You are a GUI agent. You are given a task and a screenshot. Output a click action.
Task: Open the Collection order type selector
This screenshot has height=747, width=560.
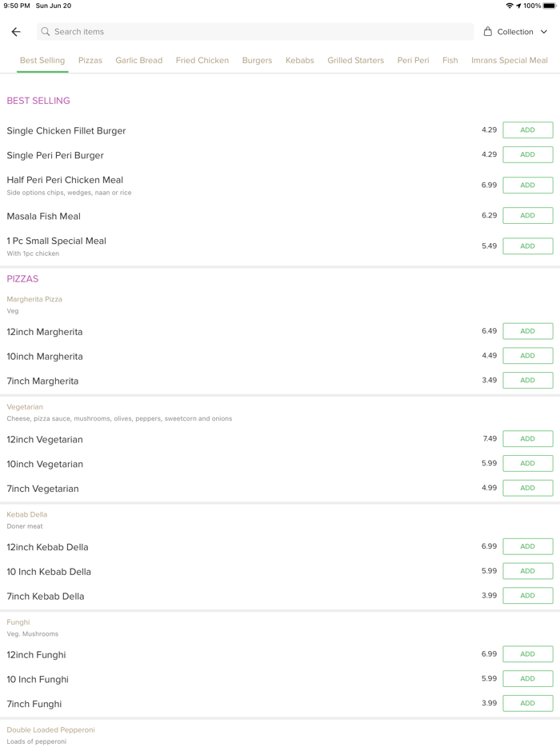click(x=515, y=32)
